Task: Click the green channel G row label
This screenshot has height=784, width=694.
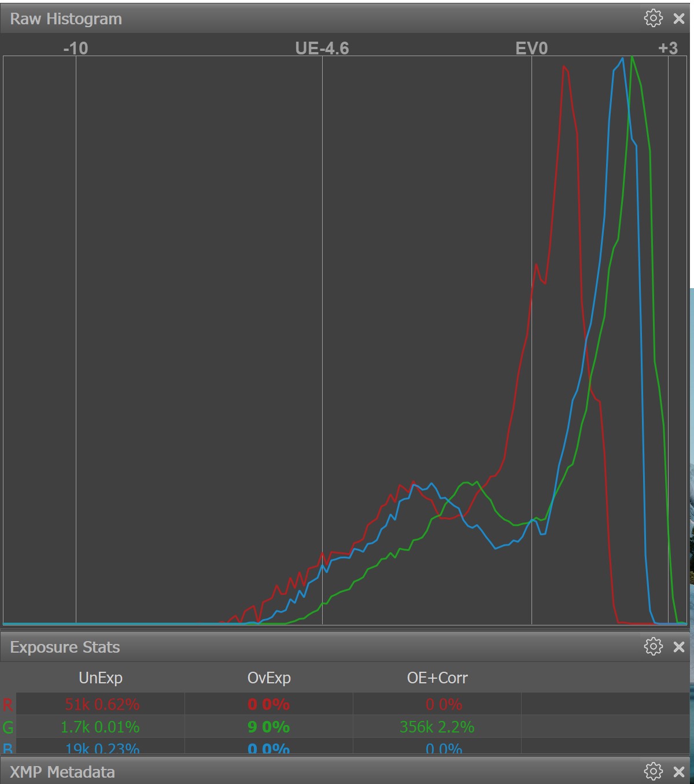Action: pyautogui.click(x=8, y=727)
